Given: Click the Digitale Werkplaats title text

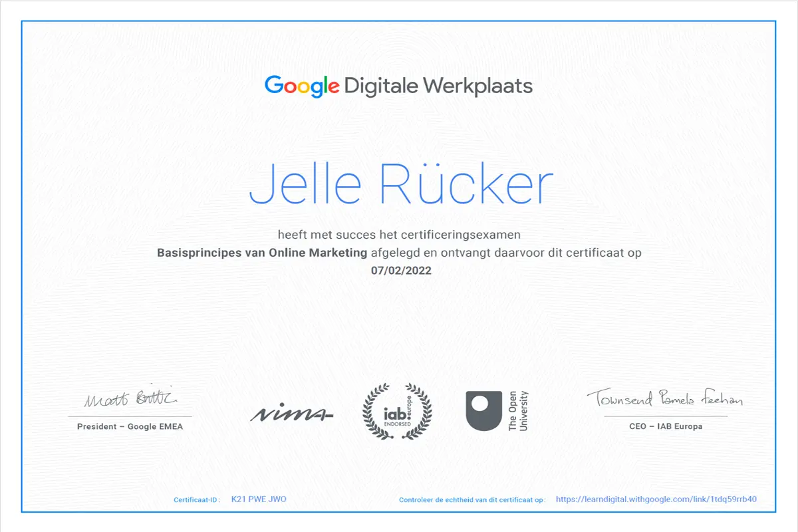Looking at the screenshot, I should 439,86.
